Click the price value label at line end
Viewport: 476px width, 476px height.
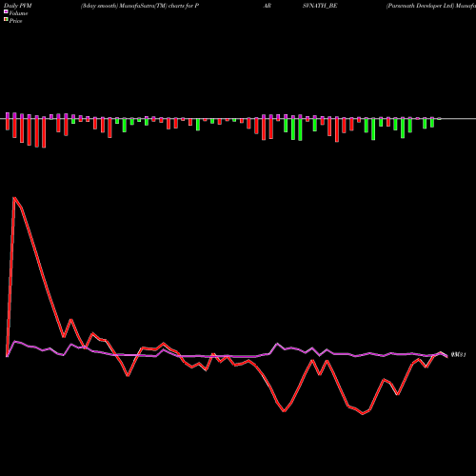pos(458,355)
